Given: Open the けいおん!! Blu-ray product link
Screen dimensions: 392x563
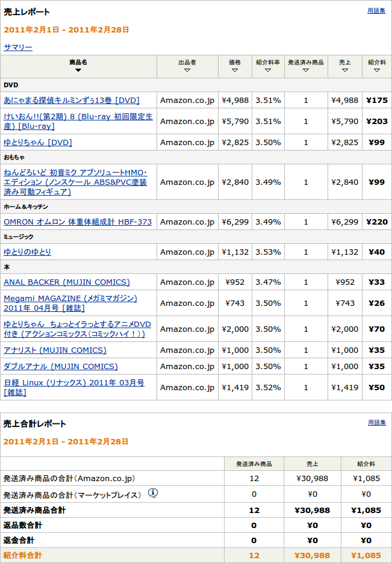Looking at the screenshot, I should (x=78, y=121).
